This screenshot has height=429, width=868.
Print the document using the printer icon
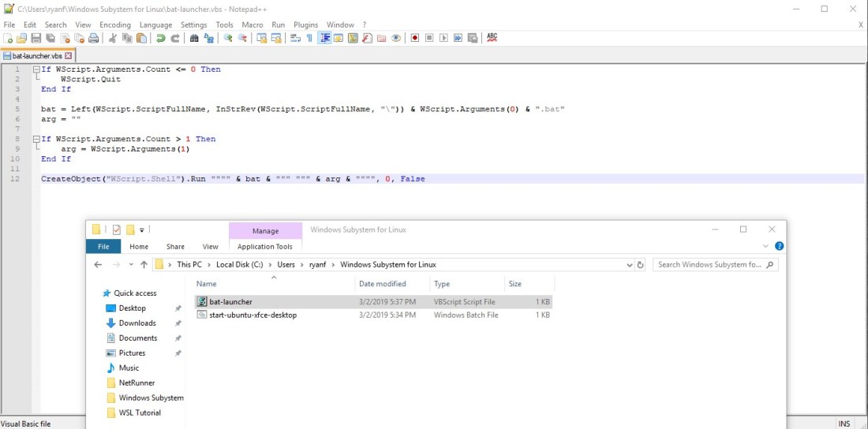[94, 38]
